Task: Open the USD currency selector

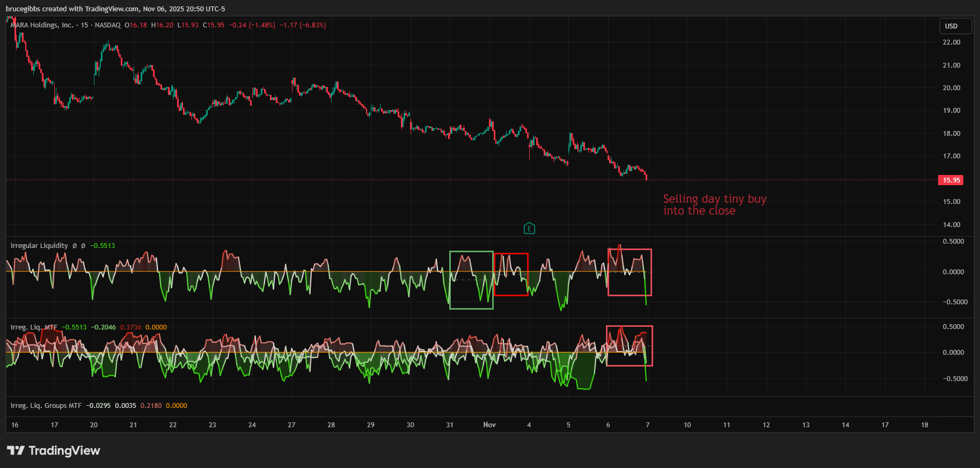Action: click(955, 26)
